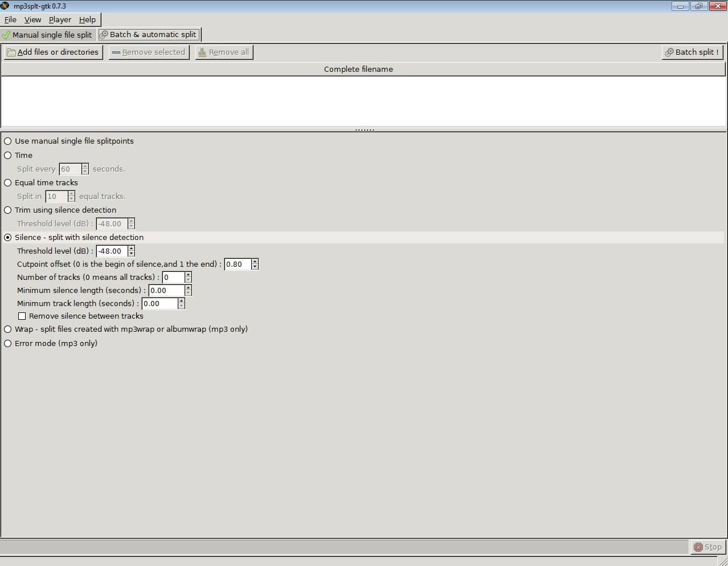The image size is (728, 566).
Task: Click the mp3splt-gtk app icon in title bar
Action: 5,6
